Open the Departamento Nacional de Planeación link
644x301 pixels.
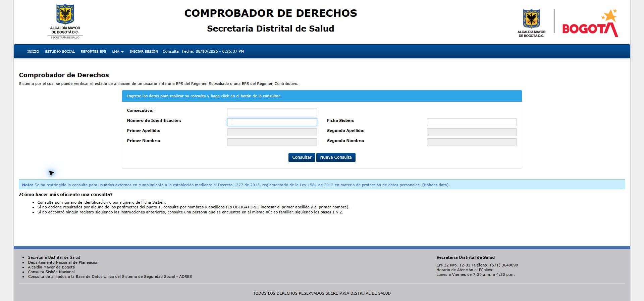point(63,262)
